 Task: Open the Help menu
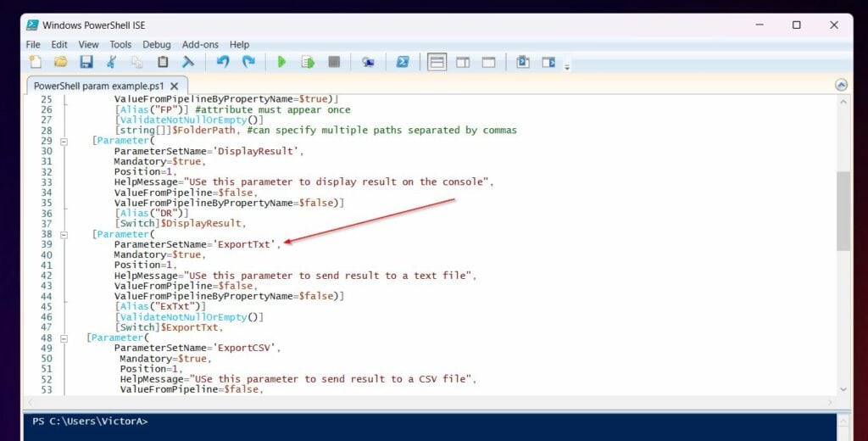pos(240,44)
